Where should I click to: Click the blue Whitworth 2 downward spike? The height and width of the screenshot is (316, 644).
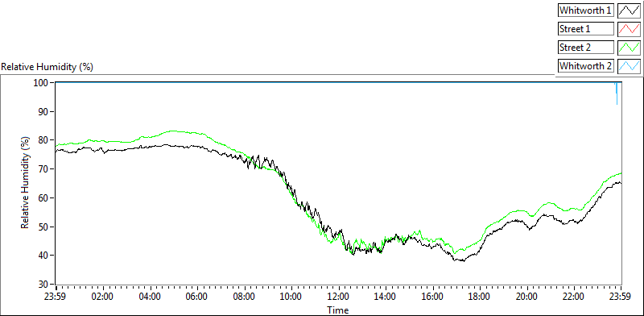pos(617,94)
